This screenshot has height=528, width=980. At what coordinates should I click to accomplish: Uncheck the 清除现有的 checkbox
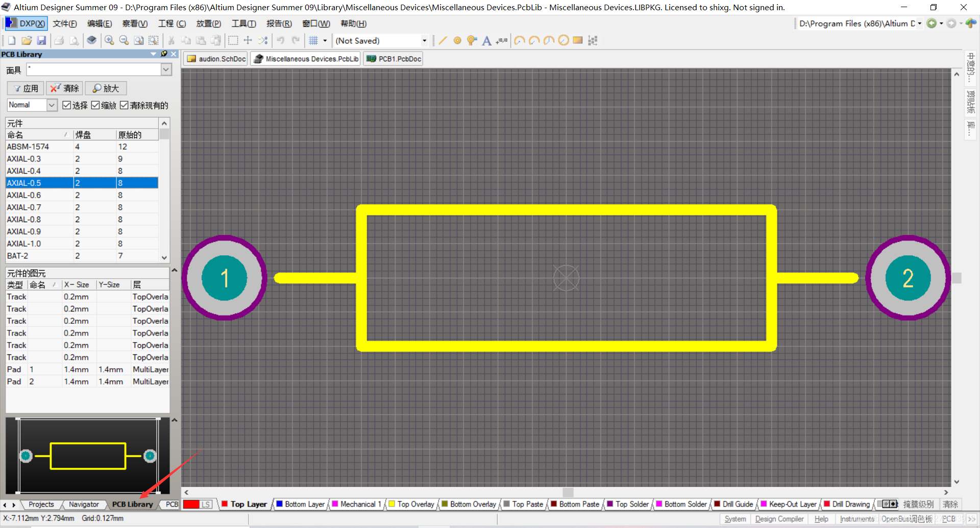coord(124,105)
